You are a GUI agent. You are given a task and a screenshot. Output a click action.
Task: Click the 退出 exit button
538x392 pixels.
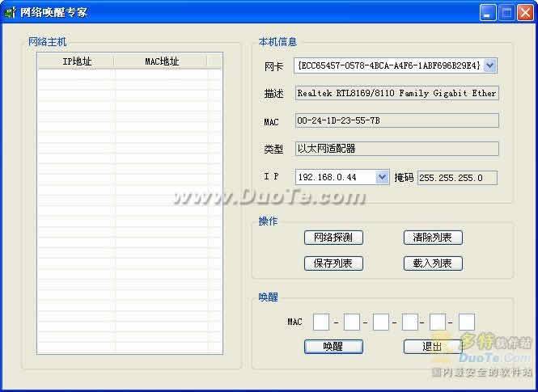click(432, 347)
